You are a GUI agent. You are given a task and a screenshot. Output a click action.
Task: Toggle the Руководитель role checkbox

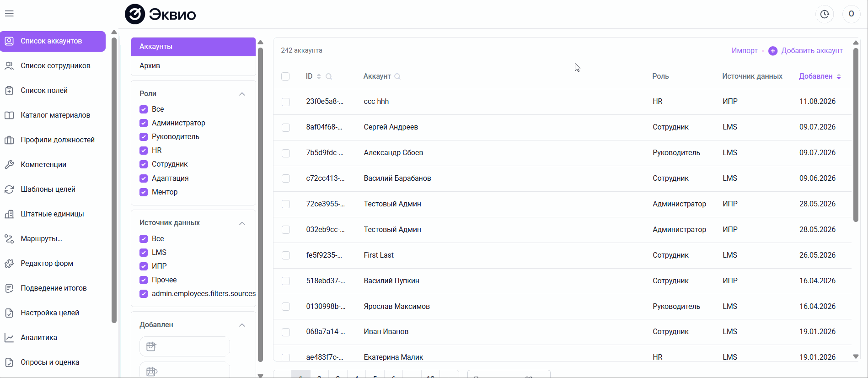[144, 137]
